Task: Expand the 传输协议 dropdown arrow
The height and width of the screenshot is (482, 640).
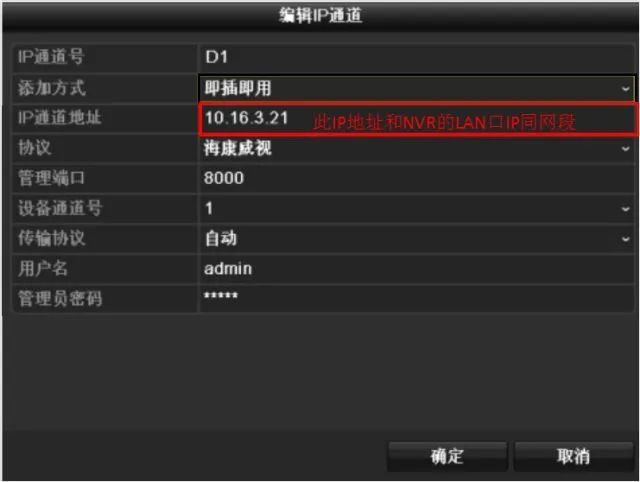Action: (x=625, y=239)
